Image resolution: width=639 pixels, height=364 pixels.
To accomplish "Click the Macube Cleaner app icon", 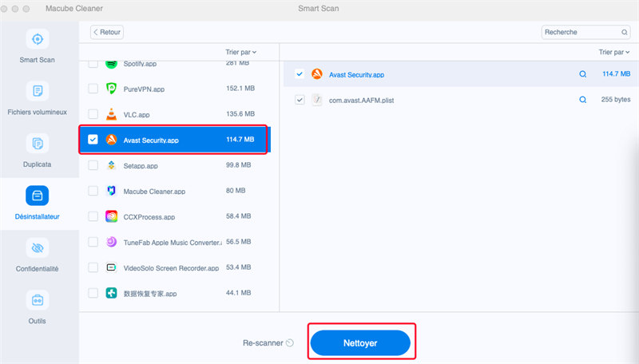I will [x=111, y=191].
